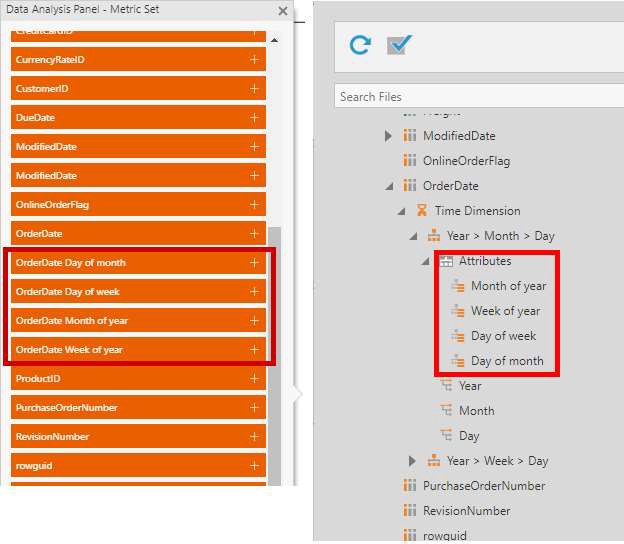Collapse the Time Dimension node

click(x=401, y=211)
